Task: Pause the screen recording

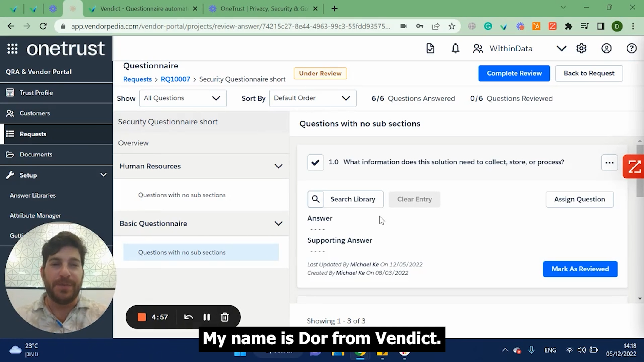Action: [207, 317]
